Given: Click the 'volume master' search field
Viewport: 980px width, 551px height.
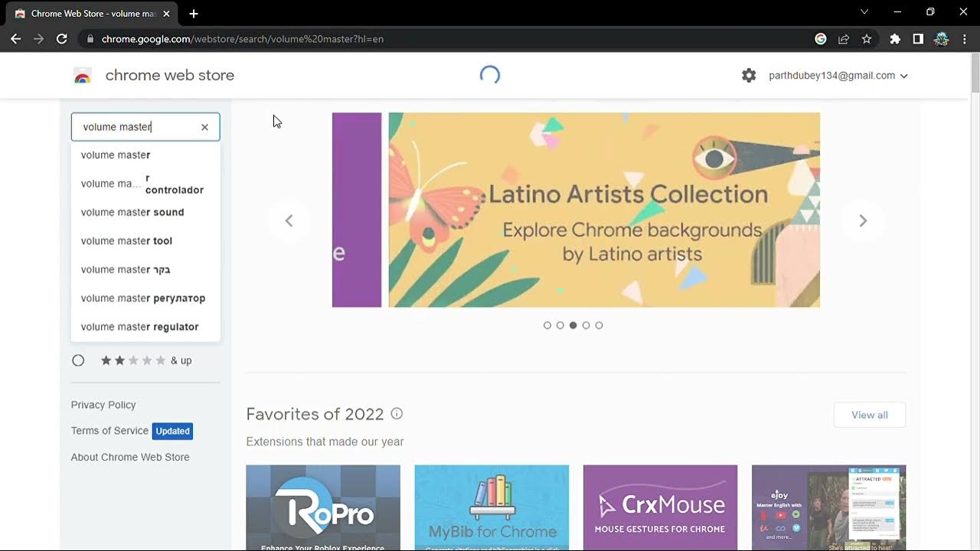Looking at the screenshot, I should pos(145,127).
